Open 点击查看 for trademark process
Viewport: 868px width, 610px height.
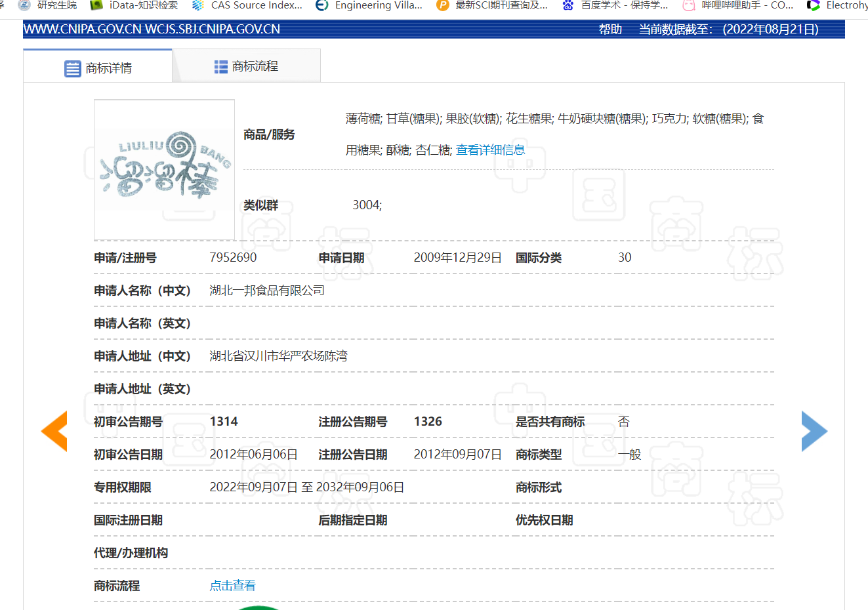coord(232,585)
